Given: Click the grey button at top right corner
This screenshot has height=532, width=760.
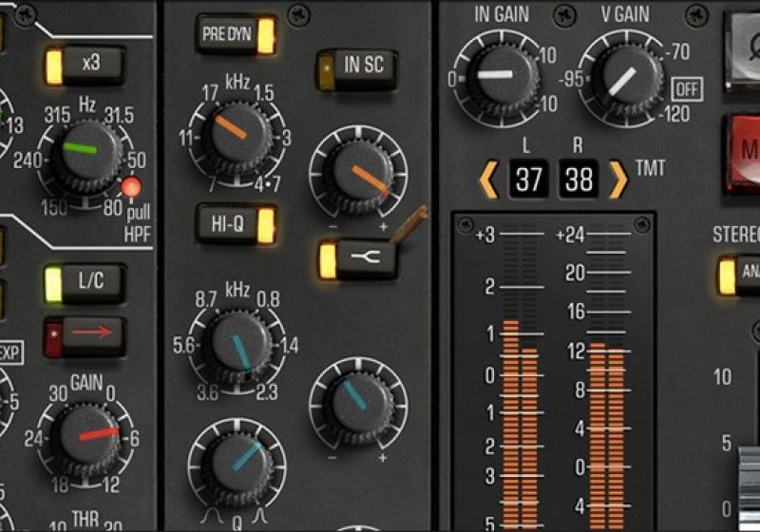Looking at the screenshot, I should (742, 51).
